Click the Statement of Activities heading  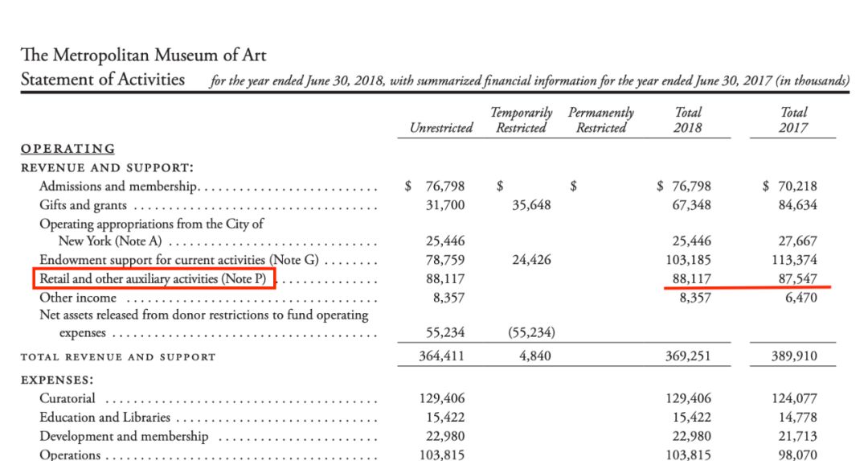[103, 80]
